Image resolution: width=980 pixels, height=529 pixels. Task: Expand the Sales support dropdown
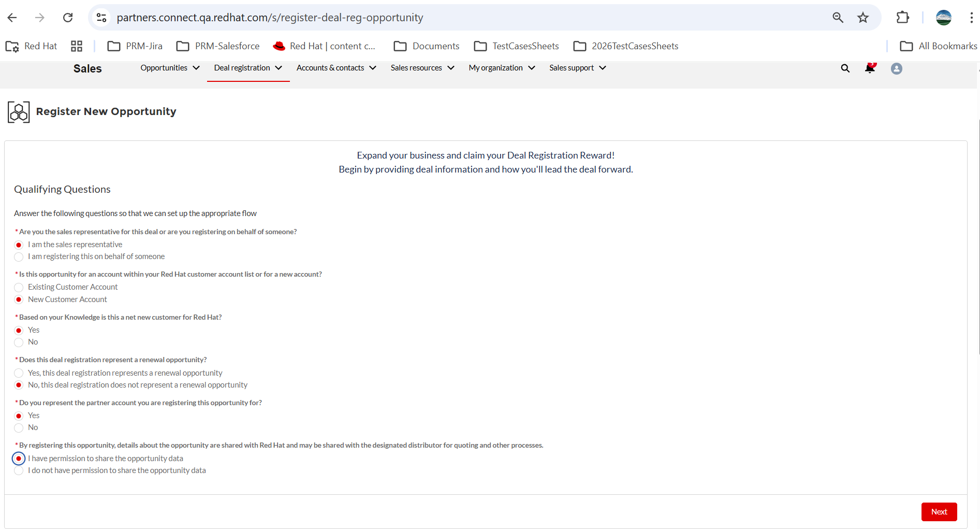pyautogui.click(x=578, y=68)
